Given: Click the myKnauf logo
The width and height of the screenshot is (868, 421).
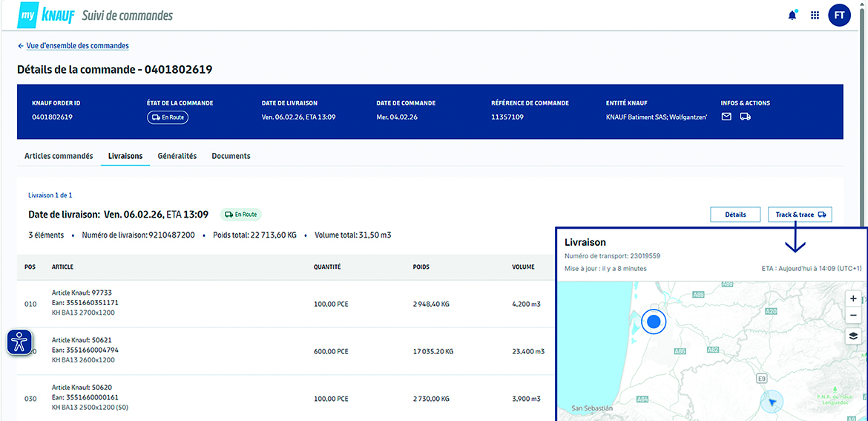Looking at the screenshot, I should click(46, 15).
